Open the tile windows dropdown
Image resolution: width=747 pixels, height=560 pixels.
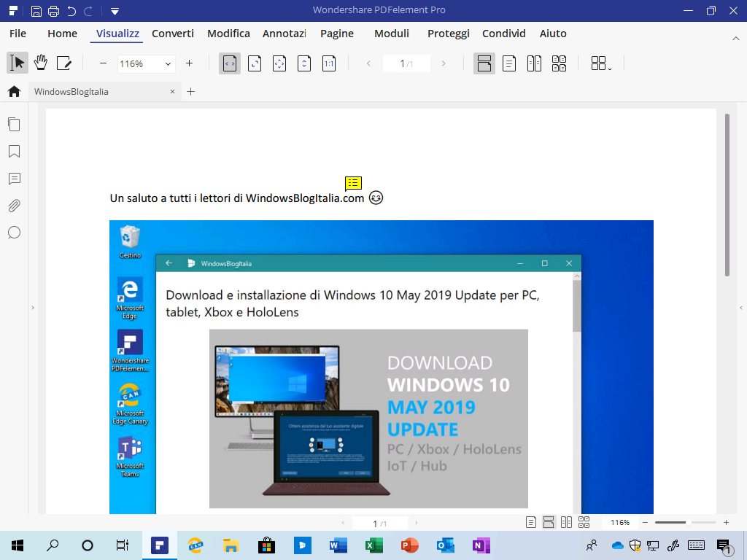click(601, 63)
